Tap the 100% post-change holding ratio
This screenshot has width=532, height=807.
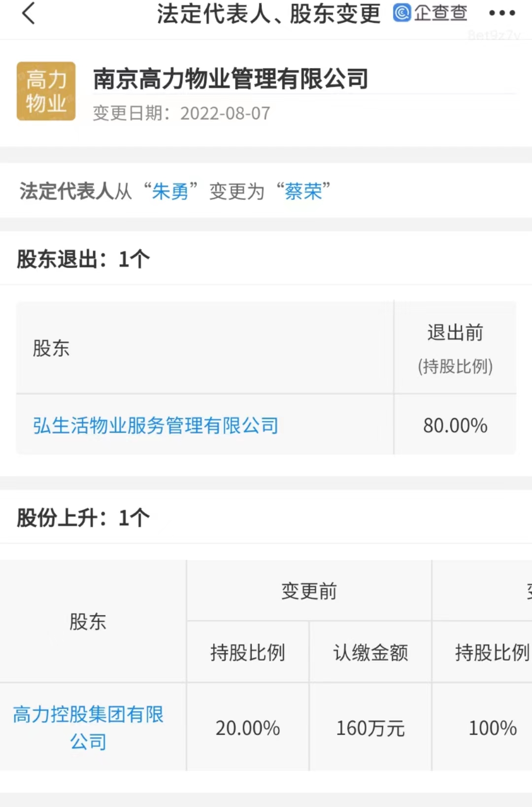pos(493,728)
